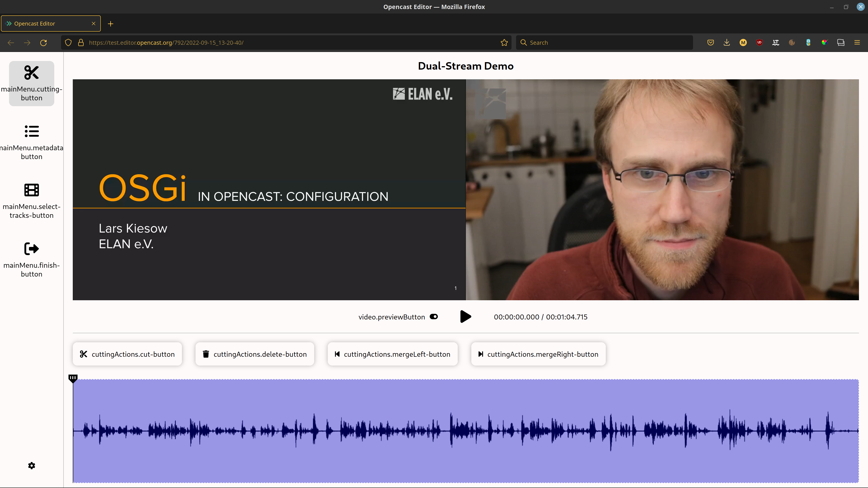Open a new browser tab
The width and height of the screenshot is (868, 488).
click(x=111, y=23)
